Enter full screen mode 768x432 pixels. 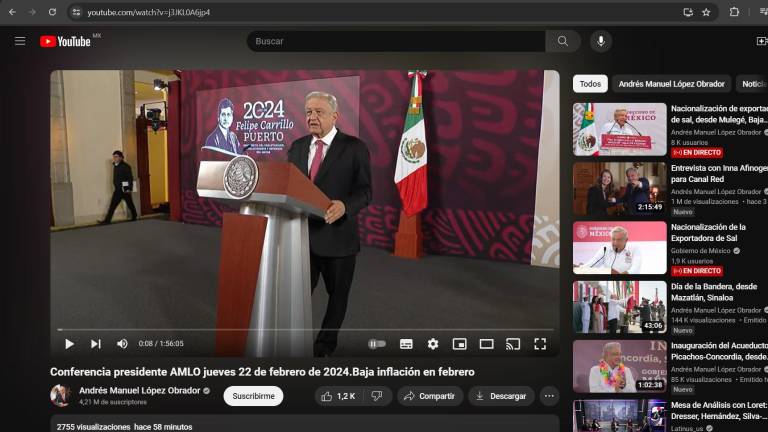(x=540, y=344)
